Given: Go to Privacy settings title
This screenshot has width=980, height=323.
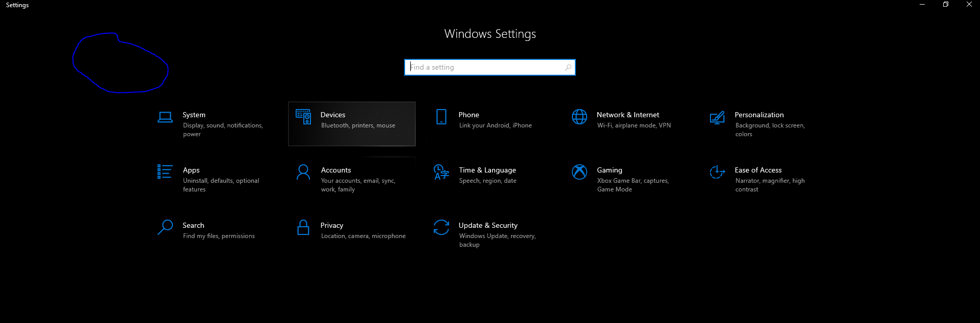Looking at the screenshot, I should pyautogui.click(x=332, y=225).
